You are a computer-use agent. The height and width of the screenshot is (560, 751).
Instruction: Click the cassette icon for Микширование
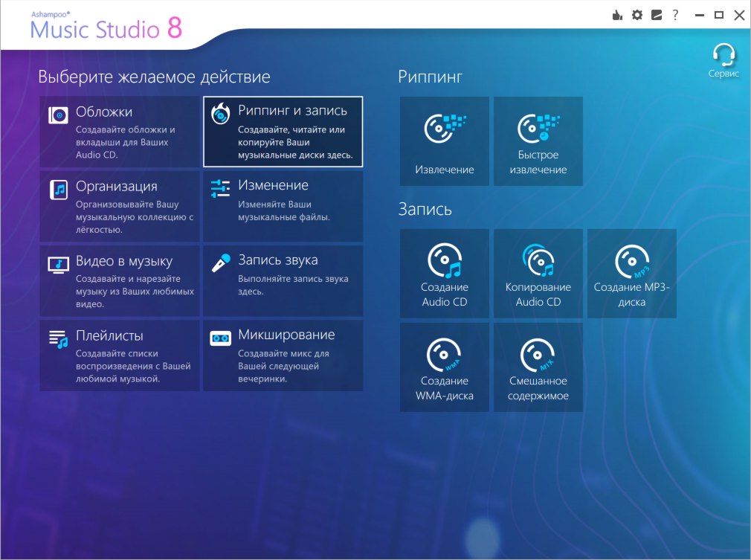tap(220, 338)
